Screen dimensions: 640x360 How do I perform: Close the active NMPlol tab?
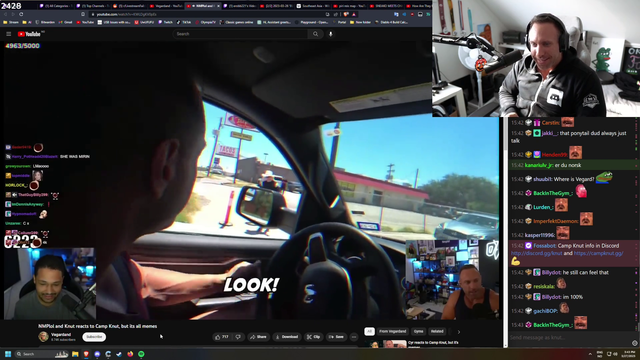pyautogui.click(x=218, y=6)
